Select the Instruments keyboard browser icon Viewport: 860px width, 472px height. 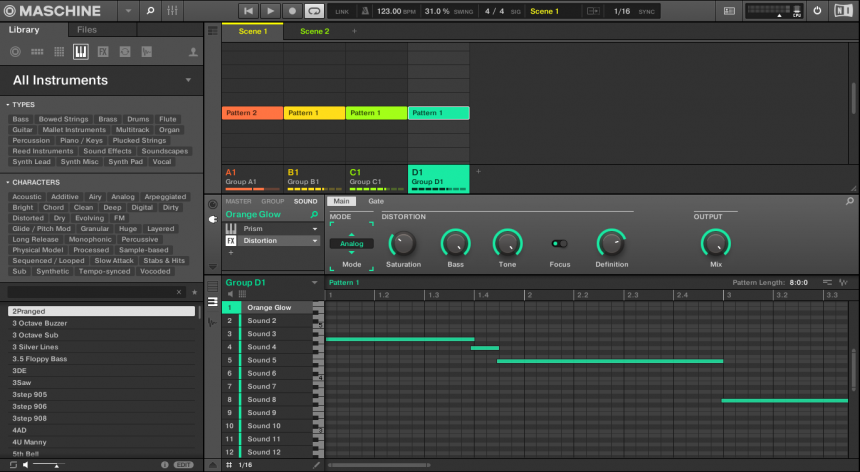pos(80,51)
